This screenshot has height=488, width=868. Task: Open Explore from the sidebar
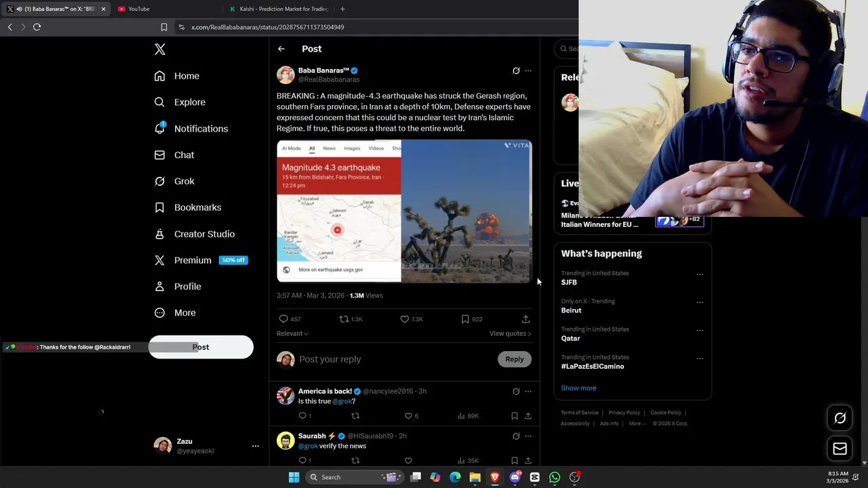pyautogui.click(x=180, y=102)
